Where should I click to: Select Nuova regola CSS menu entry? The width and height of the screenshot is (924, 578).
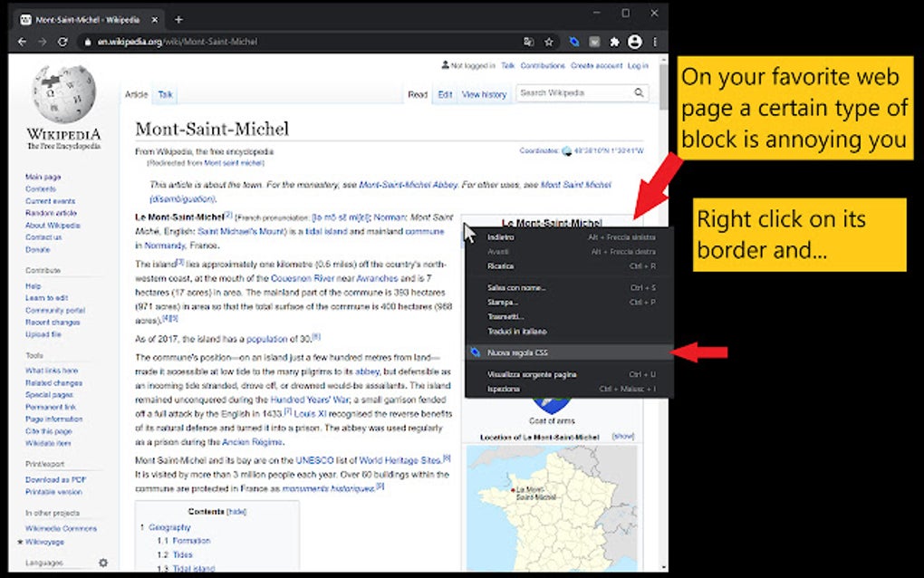click(569, 352)
